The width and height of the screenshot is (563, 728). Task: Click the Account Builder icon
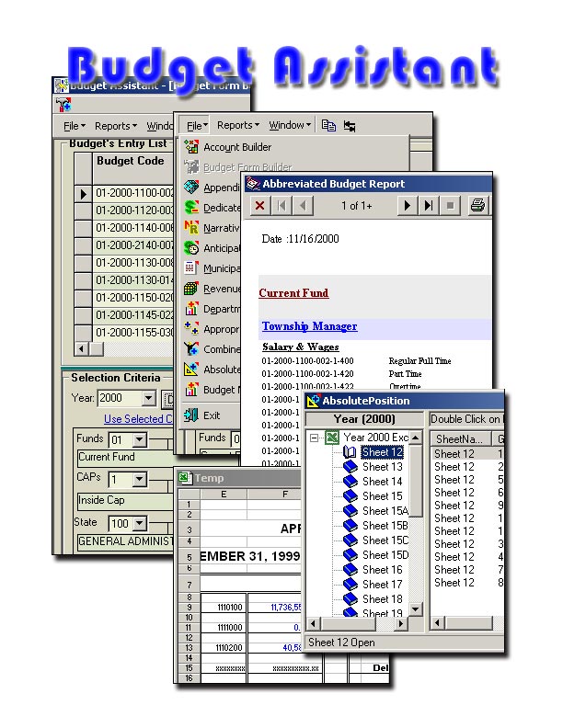pyautogui.click(x=191, y=147)
